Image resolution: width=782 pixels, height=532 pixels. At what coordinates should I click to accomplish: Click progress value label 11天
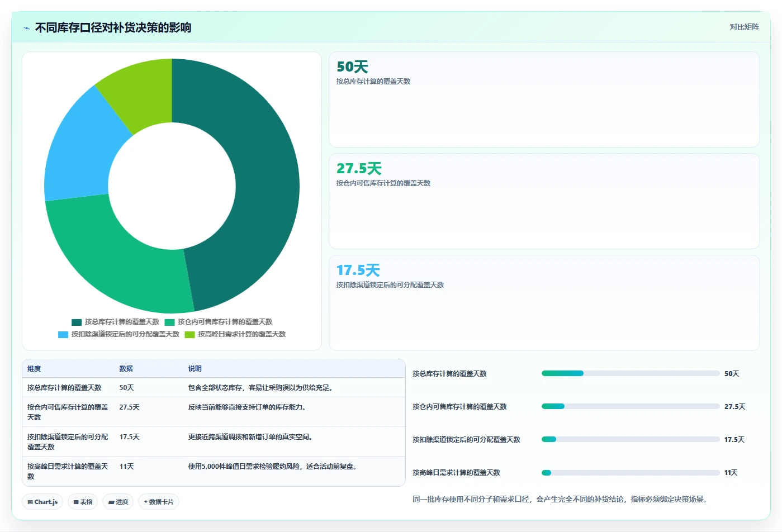point(731,473)
